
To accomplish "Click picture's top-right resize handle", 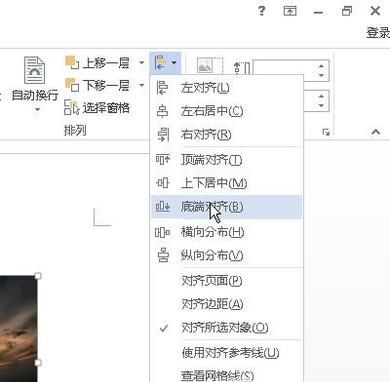I will 38,276.
